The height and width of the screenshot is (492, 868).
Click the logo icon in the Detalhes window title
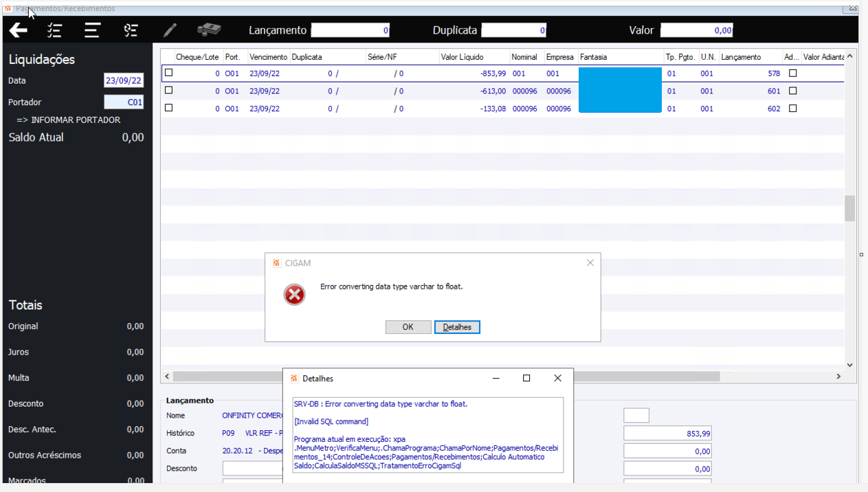pyautogui.click(x=294, y=378)
